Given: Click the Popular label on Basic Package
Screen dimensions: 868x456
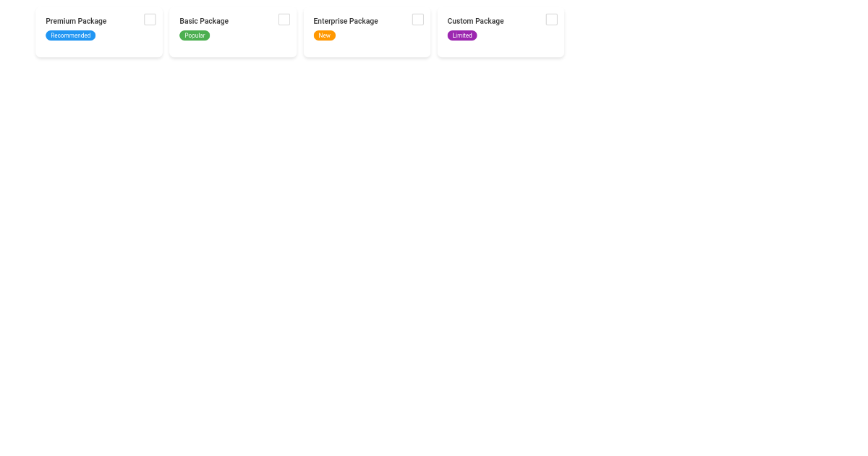Looking at the screenshot, I should point(194,35).
